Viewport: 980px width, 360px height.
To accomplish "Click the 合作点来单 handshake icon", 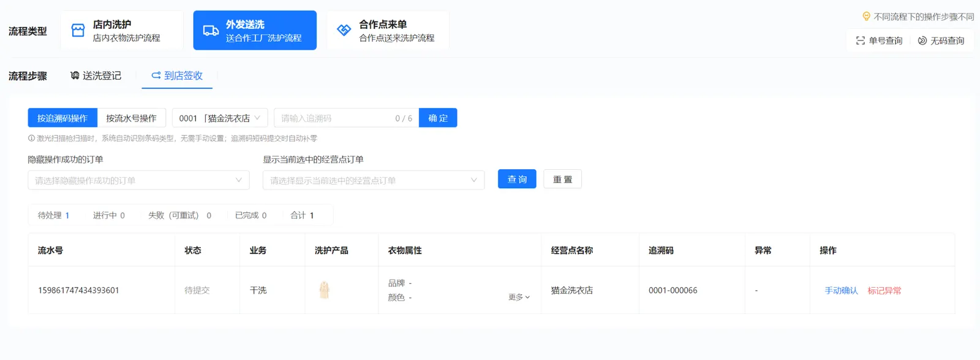I will 344,30.
